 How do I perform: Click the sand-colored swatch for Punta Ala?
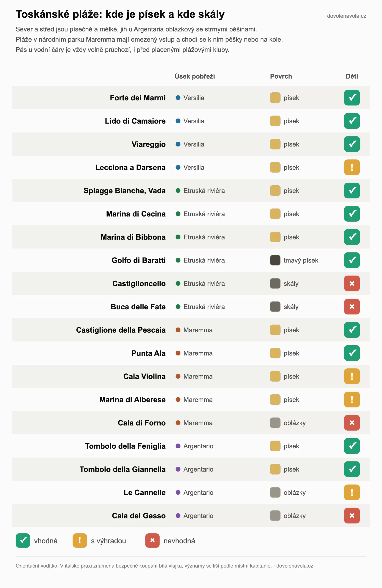[x=275, y=353]
